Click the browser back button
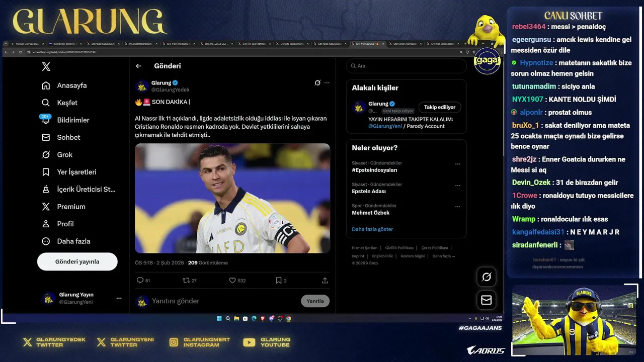The width and height of the screenshot is (644, 362). coord(6,52)
